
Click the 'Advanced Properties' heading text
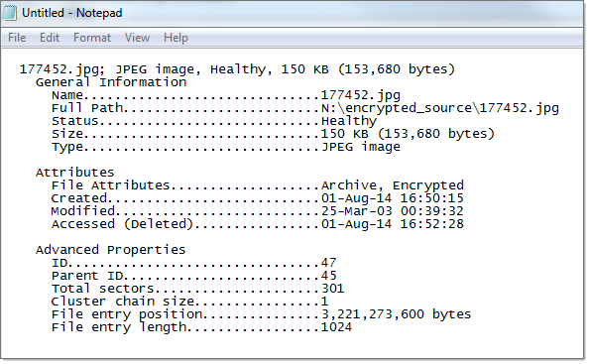click(110, 250)
